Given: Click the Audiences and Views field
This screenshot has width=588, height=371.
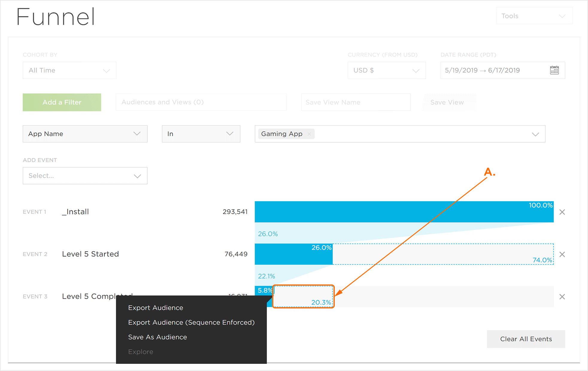Looking at the screenshot, I should (x=201, y=102).
